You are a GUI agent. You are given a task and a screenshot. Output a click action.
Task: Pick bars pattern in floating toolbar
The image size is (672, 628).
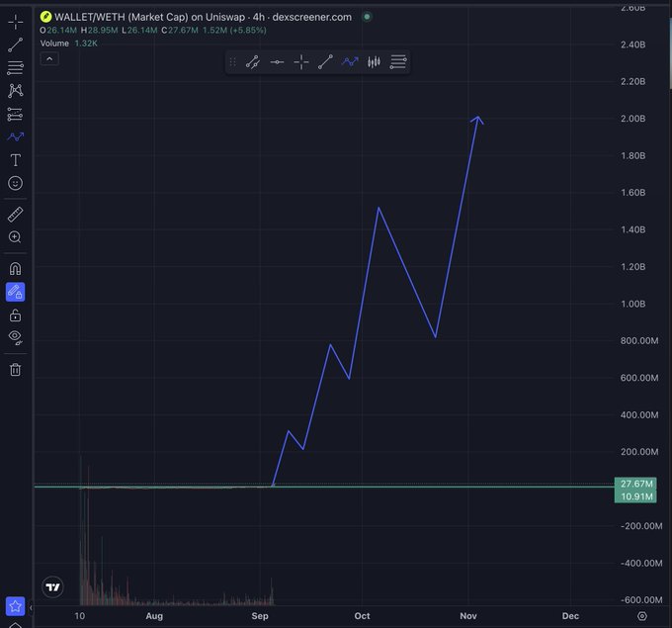coord(374,62)
